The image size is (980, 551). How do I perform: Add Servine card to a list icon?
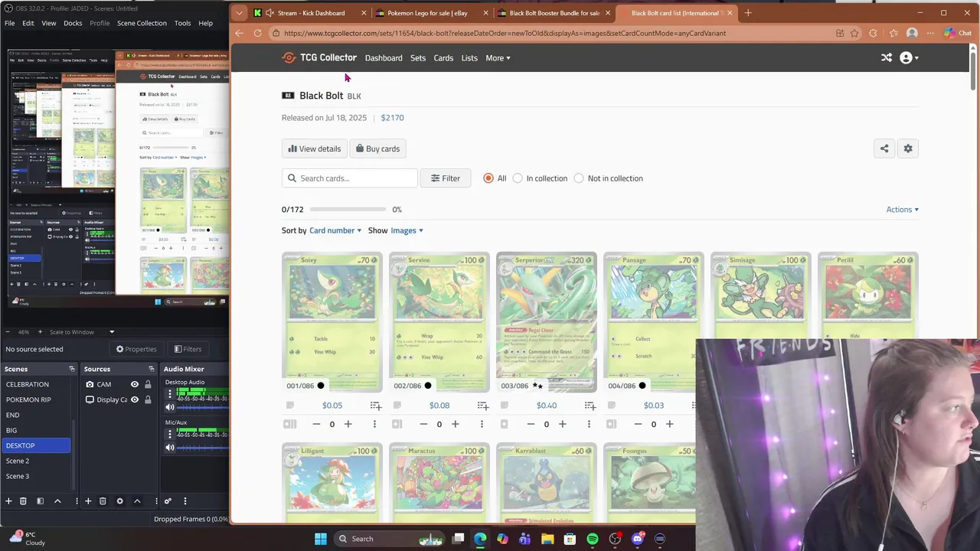[x=483, y=406]
